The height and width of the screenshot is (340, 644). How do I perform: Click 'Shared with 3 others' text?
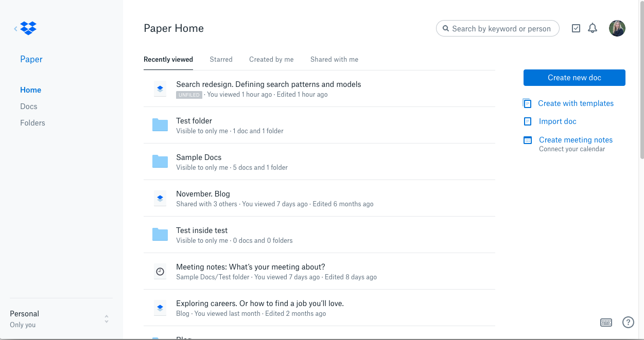pyautogui.click(x=206, y=204)
